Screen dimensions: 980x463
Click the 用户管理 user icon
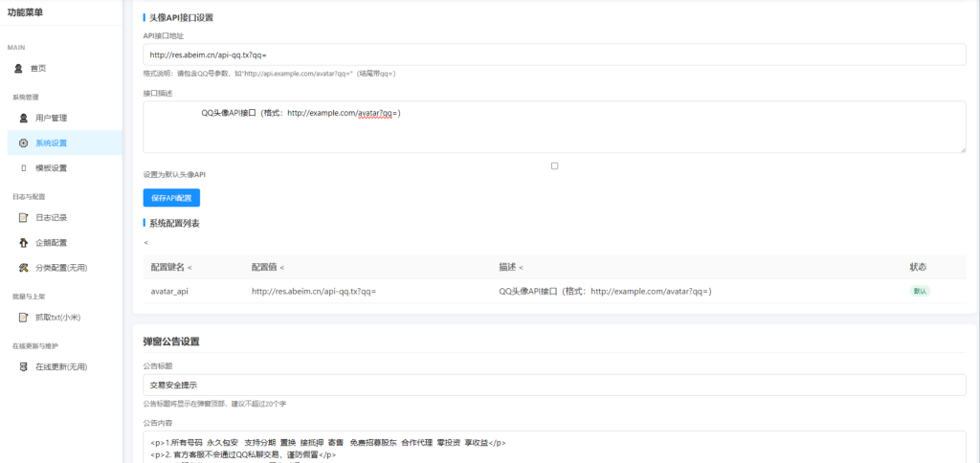click(23, 118)
